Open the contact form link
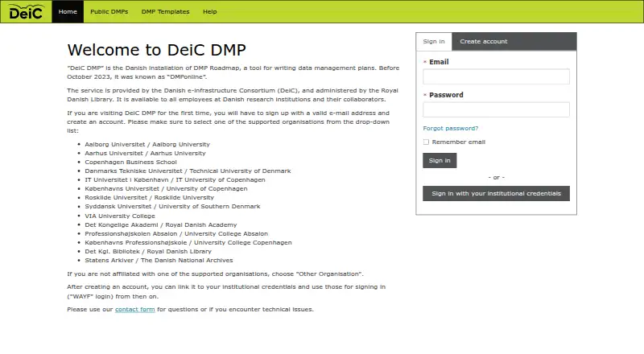This screenshot has height=354, width=644. (x=134, y=309)
